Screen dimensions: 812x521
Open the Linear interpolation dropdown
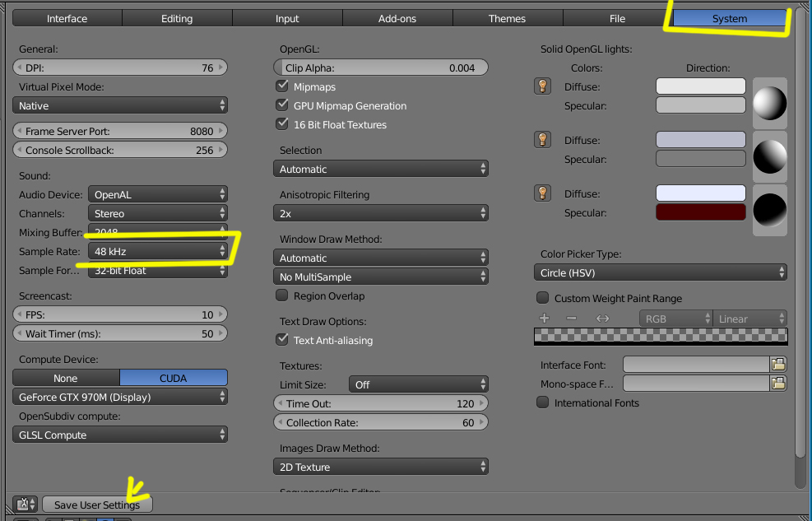[x=749, y=319]
